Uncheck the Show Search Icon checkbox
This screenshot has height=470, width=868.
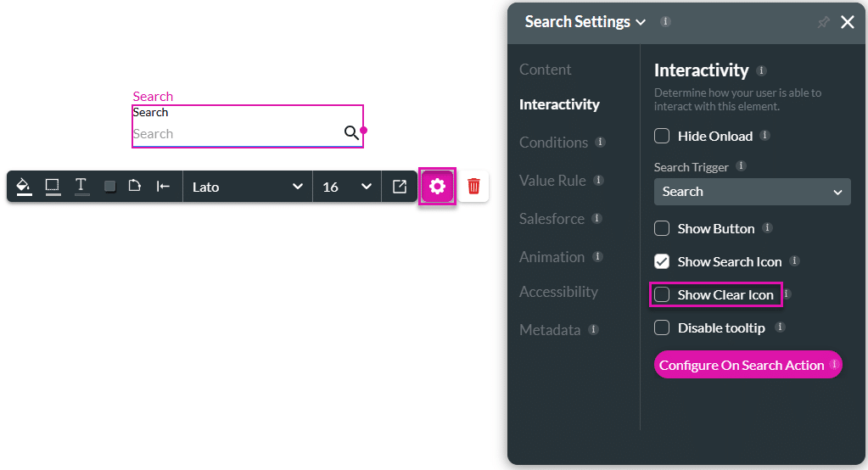(x=662, y=261)
